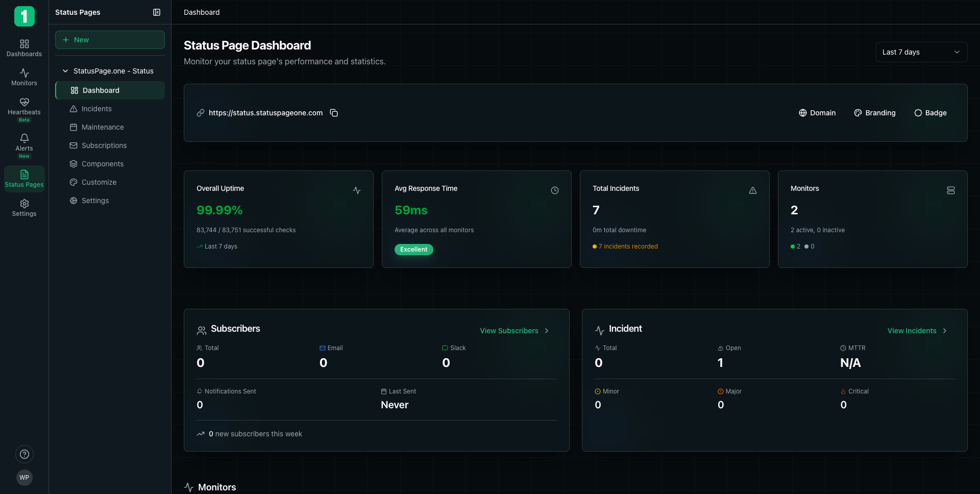The width and height of the screenshot is (980, 494).
Task: Switch to the Incidents section
Action: pos(96,109)
